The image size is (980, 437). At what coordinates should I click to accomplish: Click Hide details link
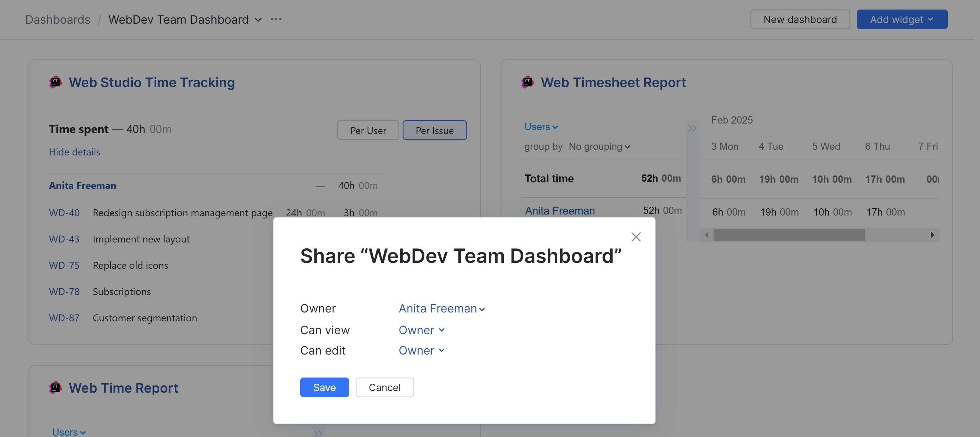tap(75, 152)
